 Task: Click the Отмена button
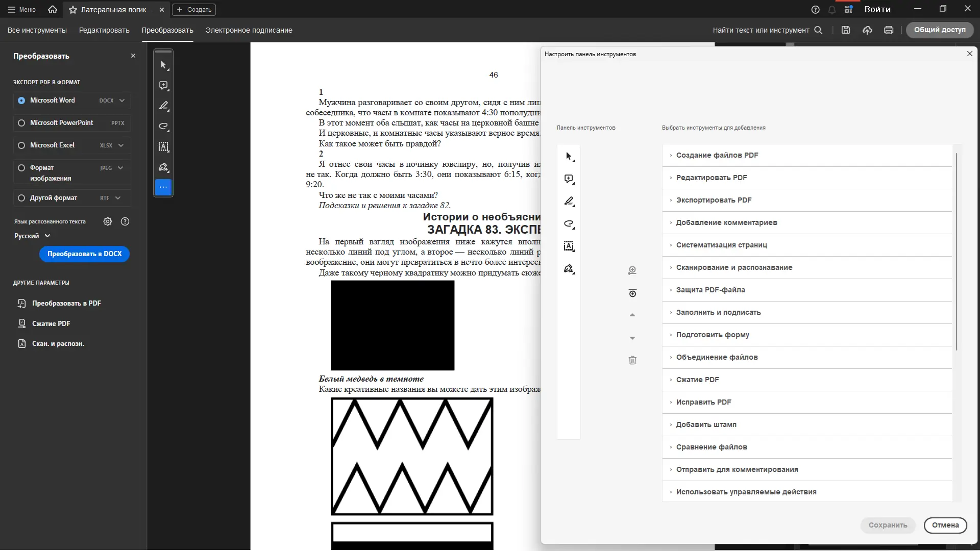[x=945, y=525]
